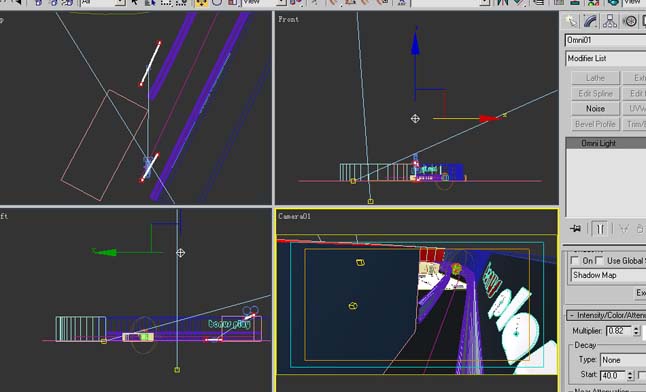The height and width of the screenshot is (392, 646).
Task: Click the Bevel Profile modifier button
Action: coord(595,124)
